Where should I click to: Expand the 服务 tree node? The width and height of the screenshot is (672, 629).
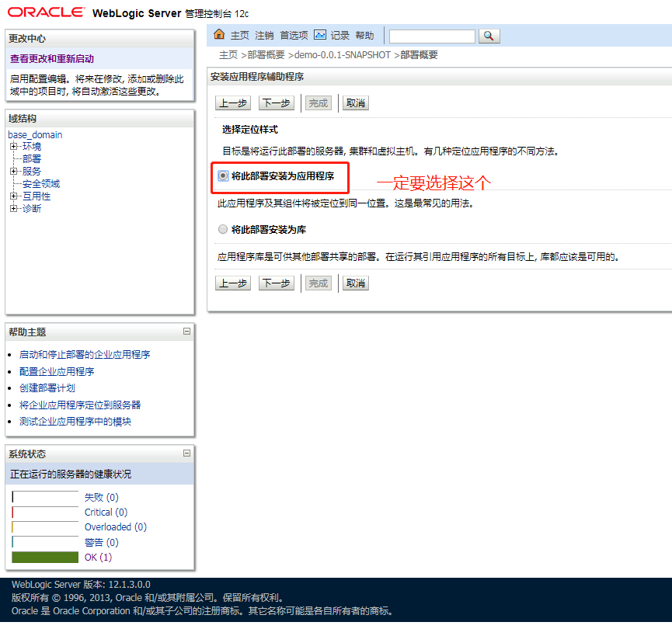pyautogui.click(x=14, y=172)
